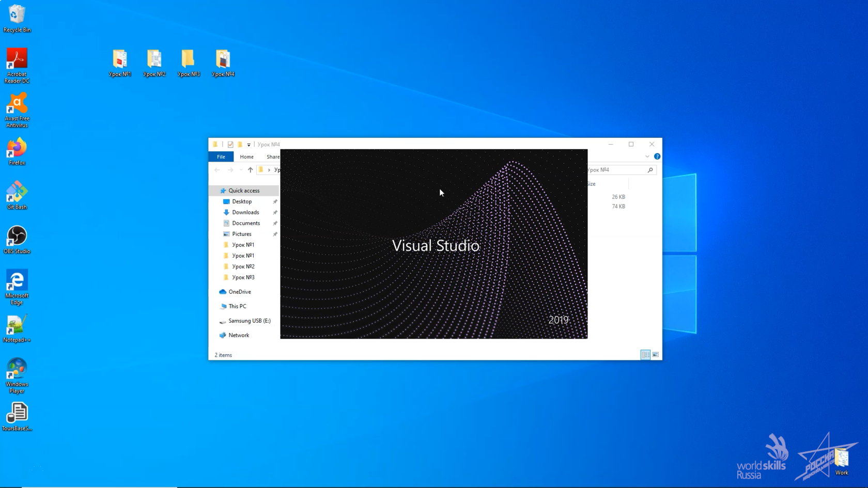Image resolution: width=868 pixels, height=488 pixels.
Task: Select This PC in the navigation pane
Action: click(x=237, y=306)
